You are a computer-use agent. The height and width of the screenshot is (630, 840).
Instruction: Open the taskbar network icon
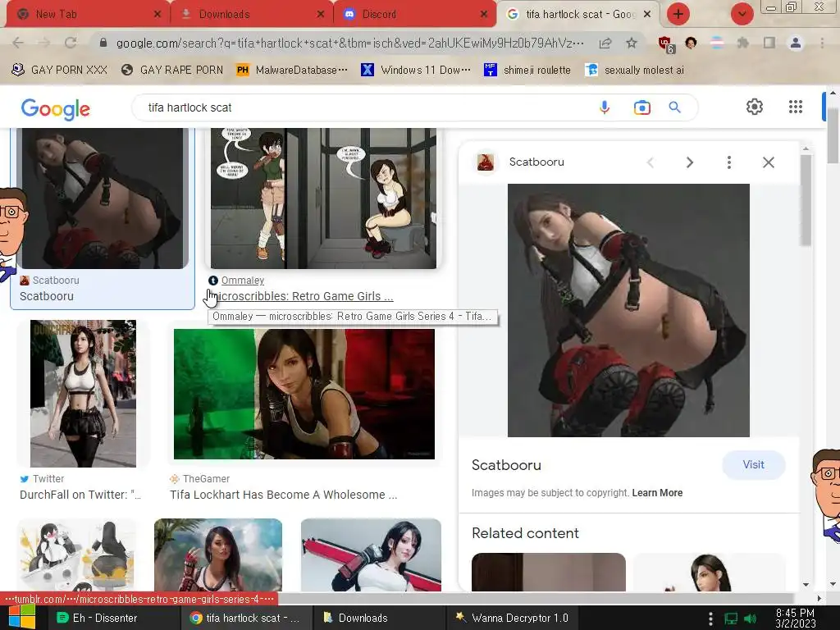click(731, 619)
